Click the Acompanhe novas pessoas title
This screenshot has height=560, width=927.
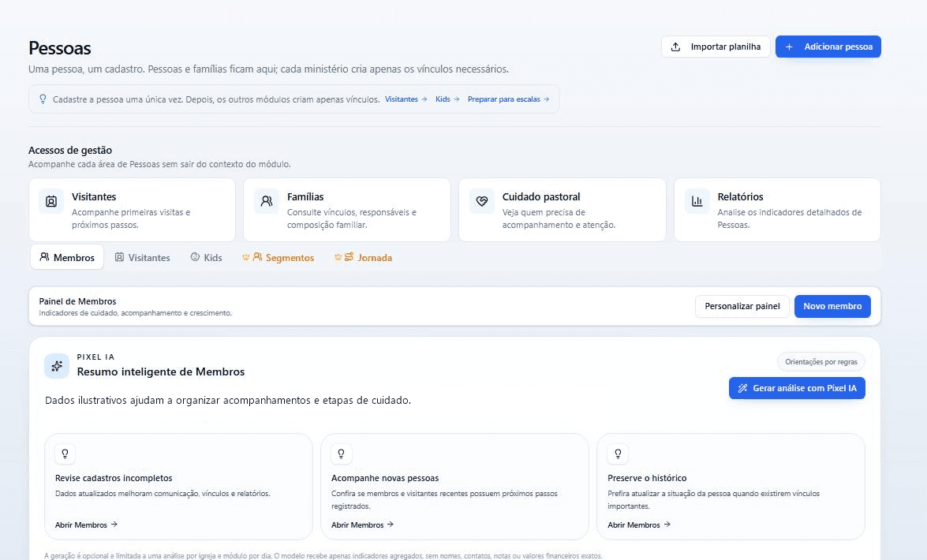click(385, 478)
